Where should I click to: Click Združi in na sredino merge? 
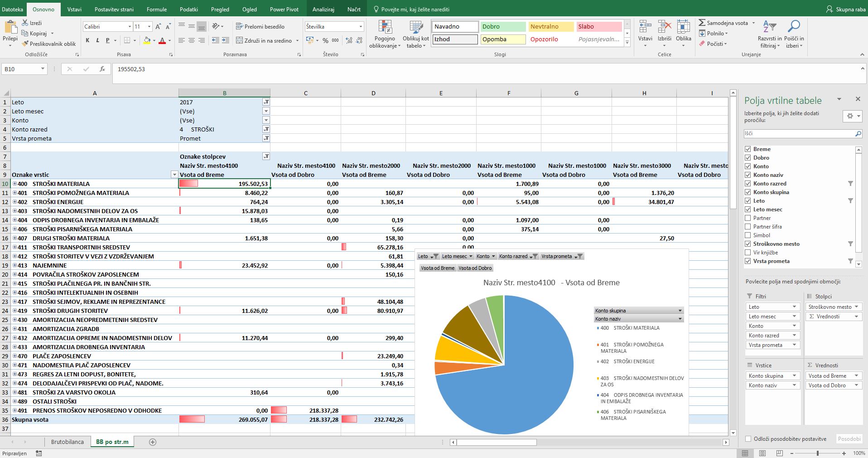[264, 40]
